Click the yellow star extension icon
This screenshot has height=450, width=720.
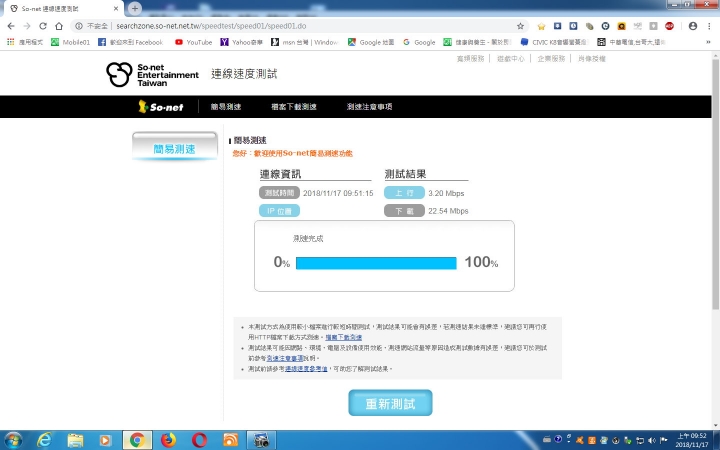pos(541,26)
